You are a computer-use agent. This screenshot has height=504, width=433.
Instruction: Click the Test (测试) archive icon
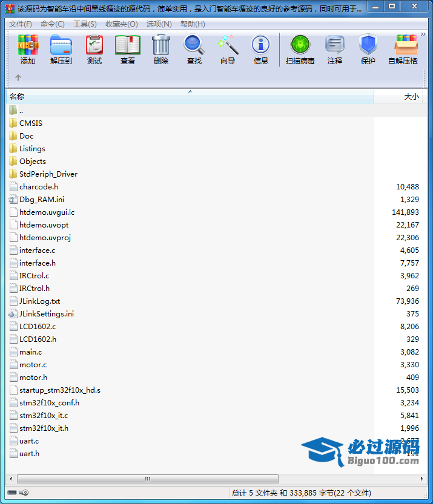point(94,49)
